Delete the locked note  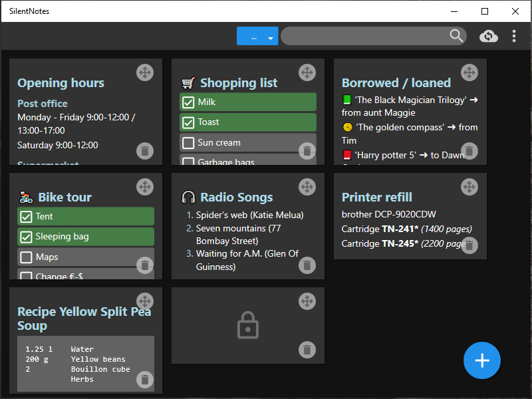(x=307, y=350)
